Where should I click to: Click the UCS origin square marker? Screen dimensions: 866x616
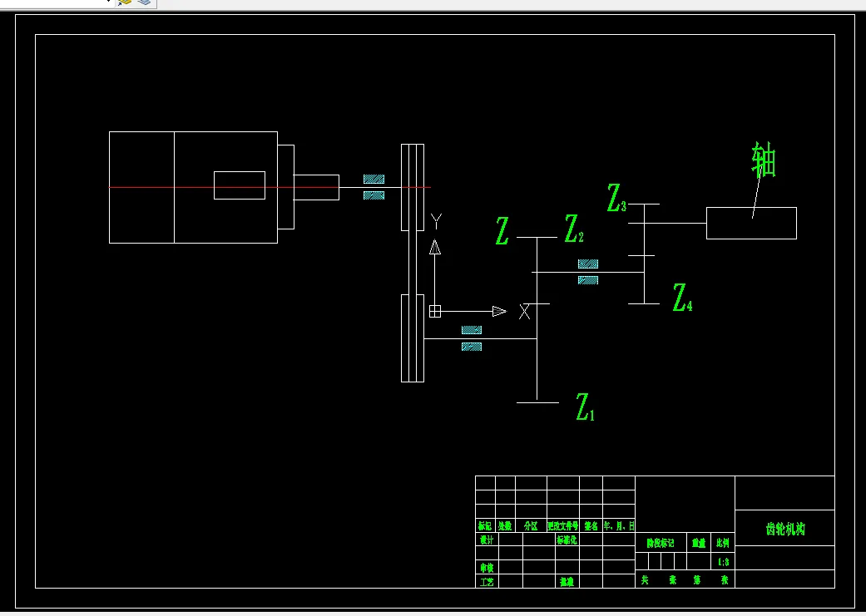pos(435,311)
